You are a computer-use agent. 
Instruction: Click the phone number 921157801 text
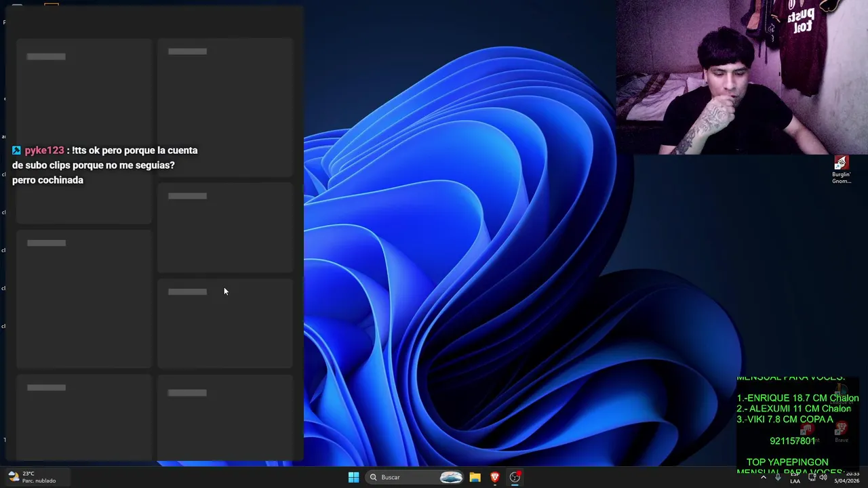coord(792,441)
